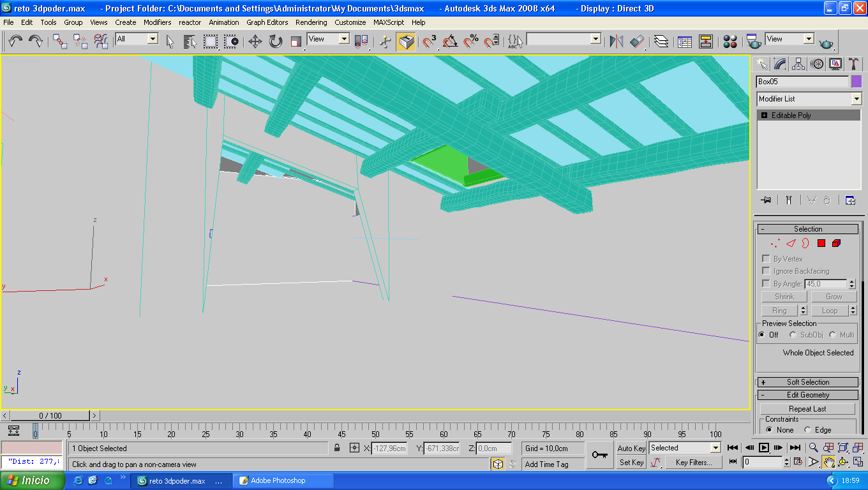868x490 pixels.
Task: Open the Graph Editors menu
Action: 267,22
